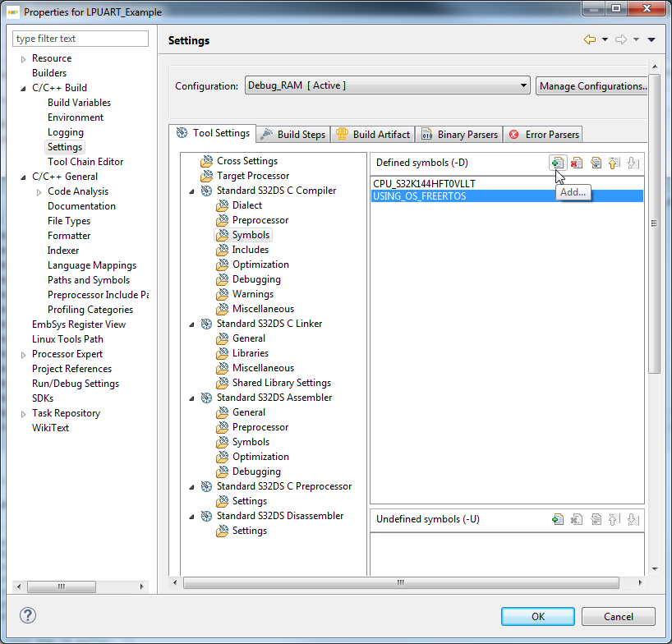Open EmbSys Register View page
The height and width of the screenshot is (644, 672).
pyautogui.click(x=79, y=324)
